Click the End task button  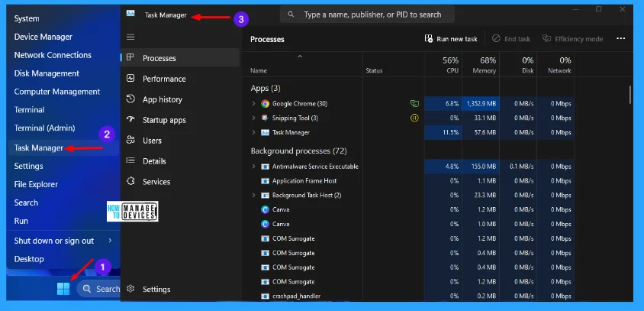coord(511,39)
